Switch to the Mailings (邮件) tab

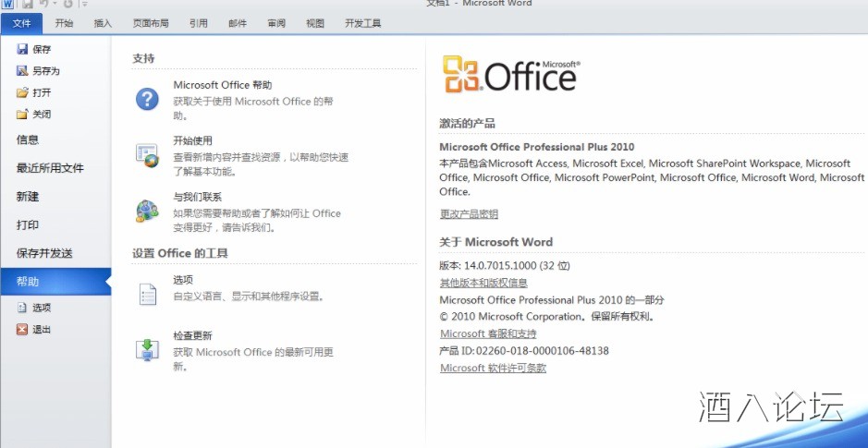pos(237,23)
